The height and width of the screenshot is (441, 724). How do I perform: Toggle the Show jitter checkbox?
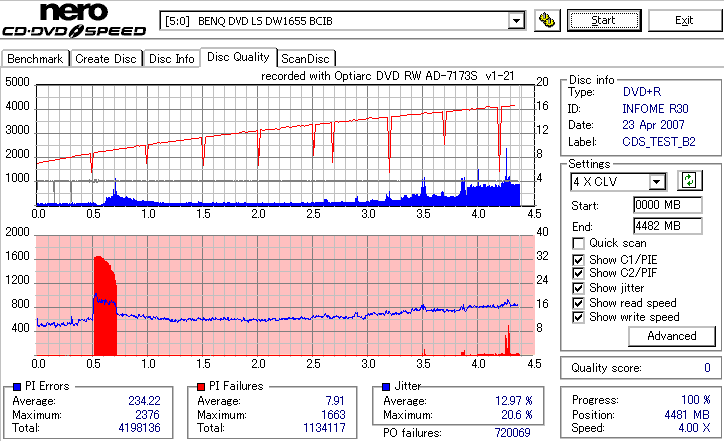click(x=578, y=288)
